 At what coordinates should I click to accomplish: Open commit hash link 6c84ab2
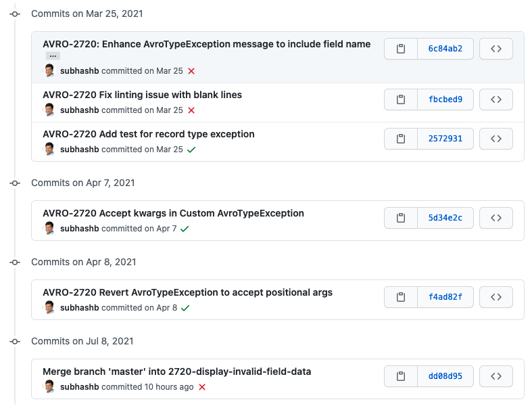pos(445,49)
